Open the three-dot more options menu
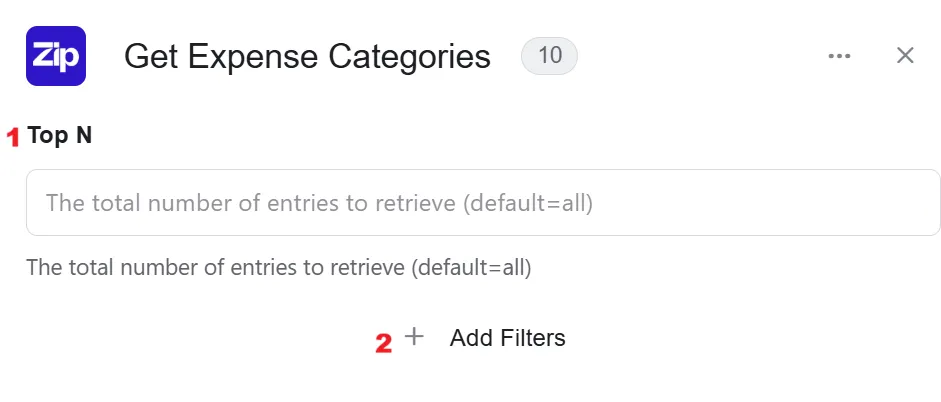Image resolution: width=941 pixels, height=402 pixels. point(839,56)
